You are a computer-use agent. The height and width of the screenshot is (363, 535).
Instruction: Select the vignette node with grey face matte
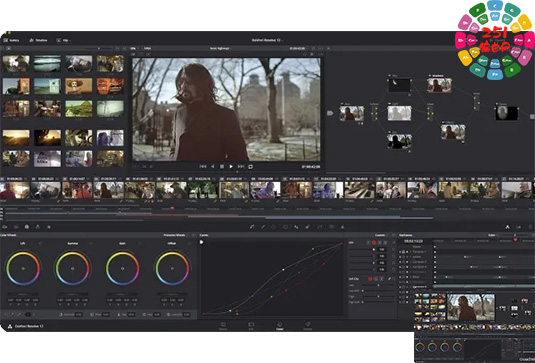pos(507,113)
